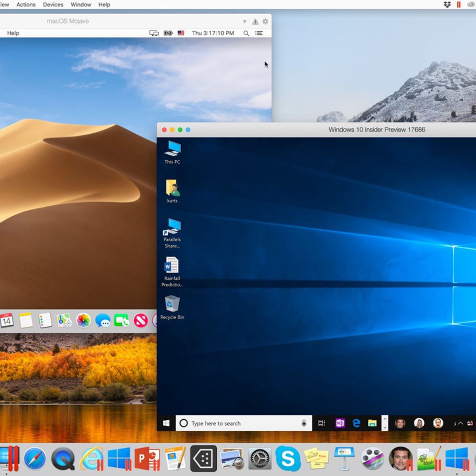The width and height of the screenshot is (476, 476).
Task: Open File Explorer from the Windows taskbar
Action: tap(372, 423)
